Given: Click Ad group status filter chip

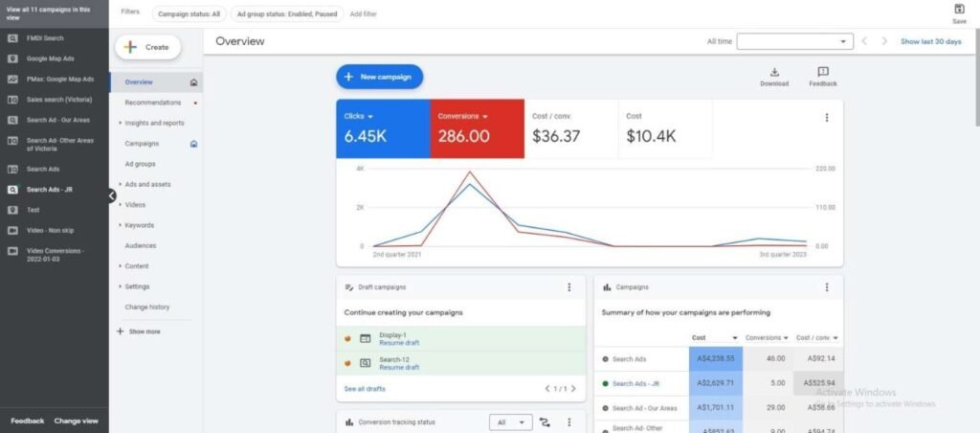Looking at the screenshot, I should click(287, 13).
